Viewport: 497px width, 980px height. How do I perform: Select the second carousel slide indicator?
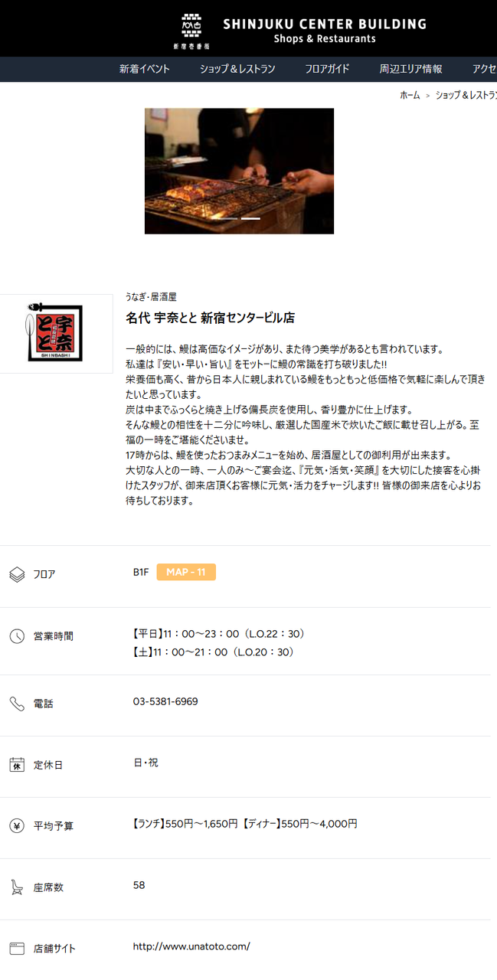point(250,218)
